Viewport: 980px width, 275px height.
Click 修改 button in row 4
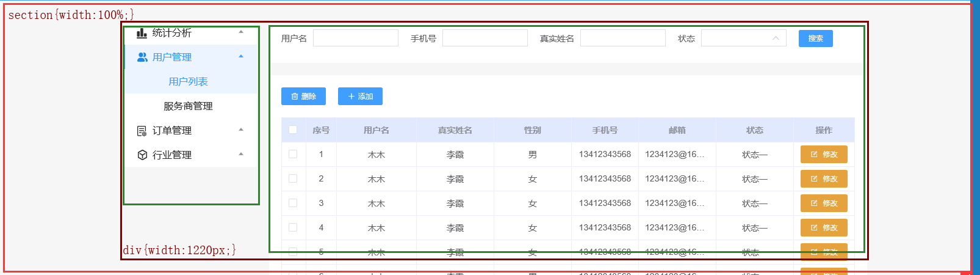coord(824,228)
